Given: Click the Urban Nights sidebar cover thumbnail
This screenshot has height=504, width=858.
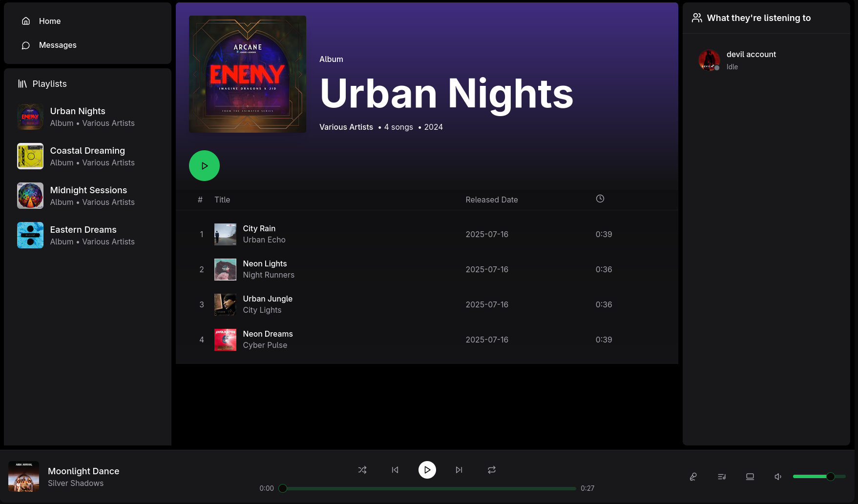Looking at the screenshot, I should coord(30,117).
